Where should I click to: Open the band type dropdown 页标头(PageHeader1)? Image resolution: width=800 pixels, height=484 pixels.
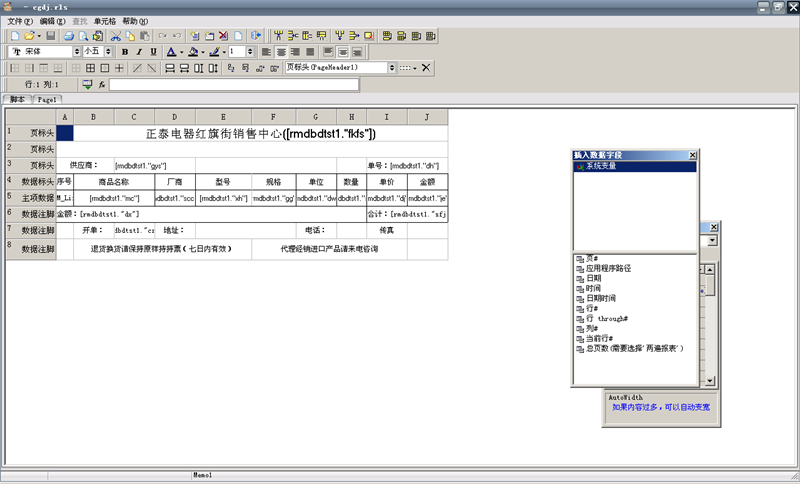tap(392, 67)
